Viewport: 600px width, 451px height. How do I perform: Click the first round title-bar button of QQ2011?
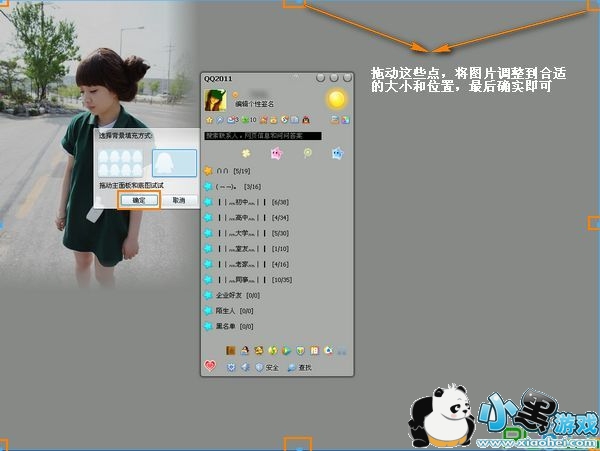(320, 78)
